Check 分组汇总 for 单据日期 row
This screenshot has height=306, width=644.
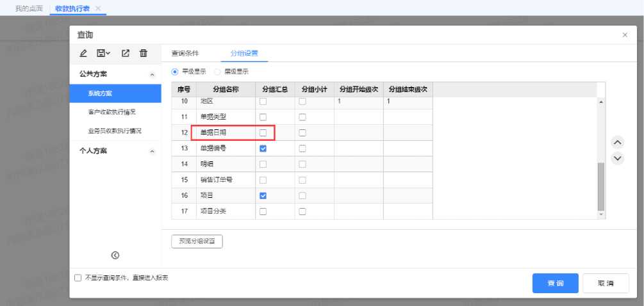point(263,133)
